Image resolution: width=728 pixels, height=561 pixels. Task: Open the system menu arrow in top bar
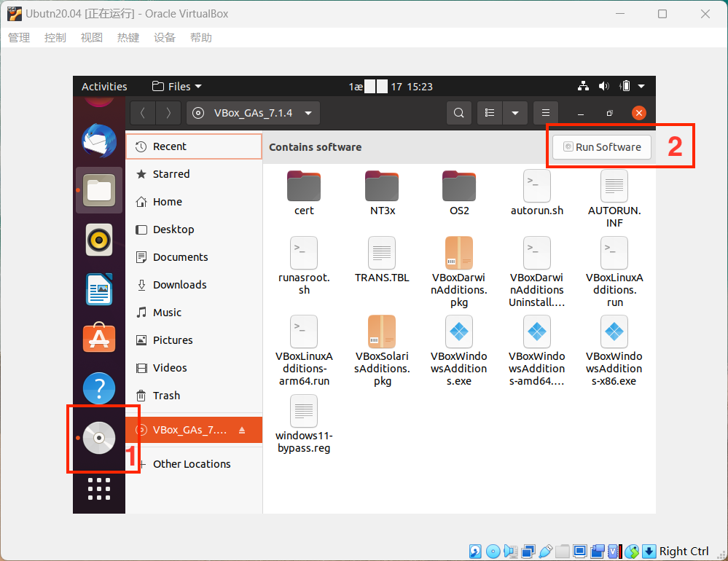pyautogui.click(x=641, y=86)
